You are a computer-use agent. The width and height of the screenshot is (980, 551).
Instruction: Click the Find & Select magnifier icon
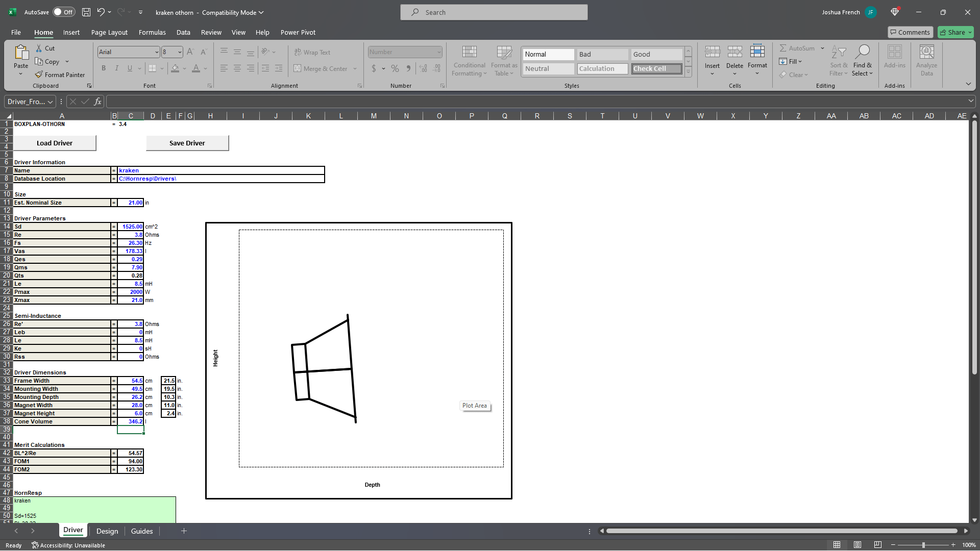(x=863, y=52)
